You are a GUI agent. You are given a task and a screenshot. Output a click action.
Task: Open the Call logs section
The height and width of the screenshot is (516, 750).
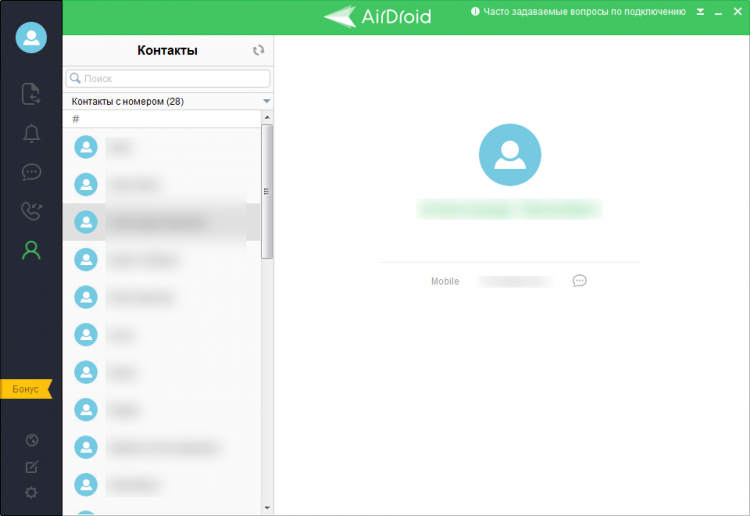(x=32, y=211)
